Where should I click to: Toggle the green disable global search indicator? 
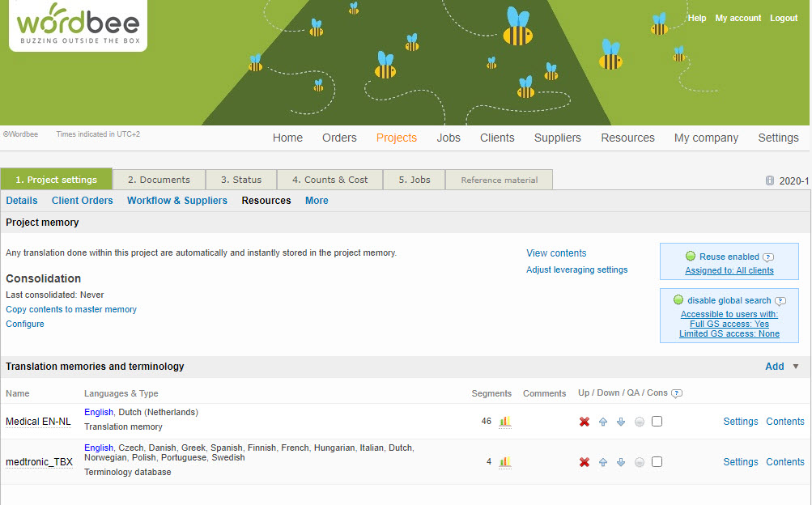coord(678,300)
